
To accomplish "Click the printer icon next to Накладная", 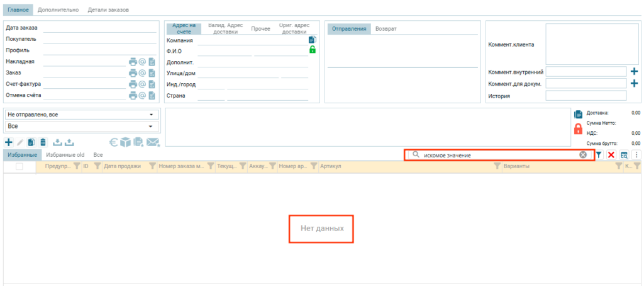I will point(133,62).
